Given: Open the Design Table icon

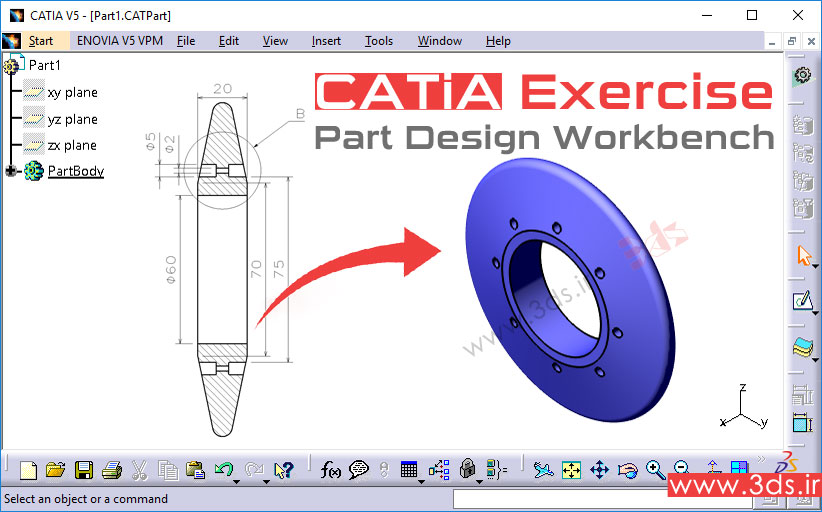Looking at the screenshot, I should click(408, 469).
